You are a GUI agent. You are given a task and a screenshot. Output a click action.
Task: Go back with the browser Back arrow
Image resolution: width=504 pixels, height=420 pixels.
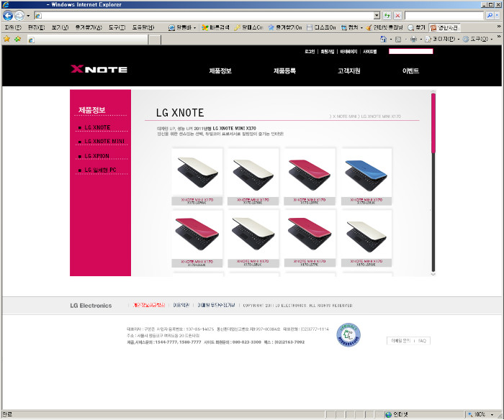pyautogui.click(x=8, y=15)
